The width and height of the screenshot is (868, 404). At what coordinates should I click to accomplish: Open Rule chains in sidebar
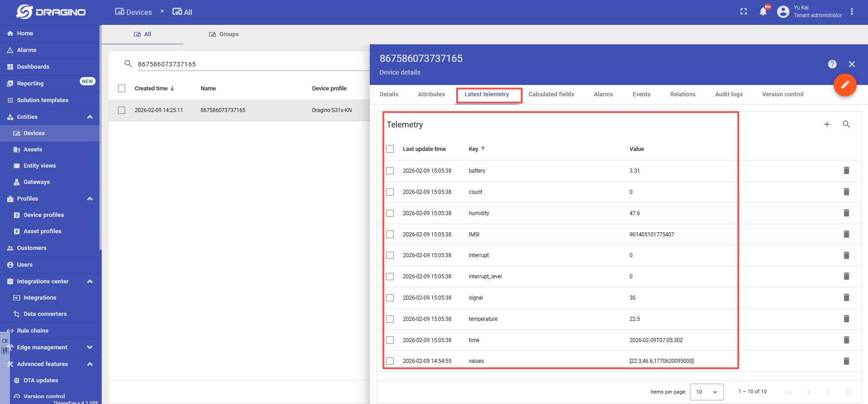pyautogui.click(x=50, y=331)
